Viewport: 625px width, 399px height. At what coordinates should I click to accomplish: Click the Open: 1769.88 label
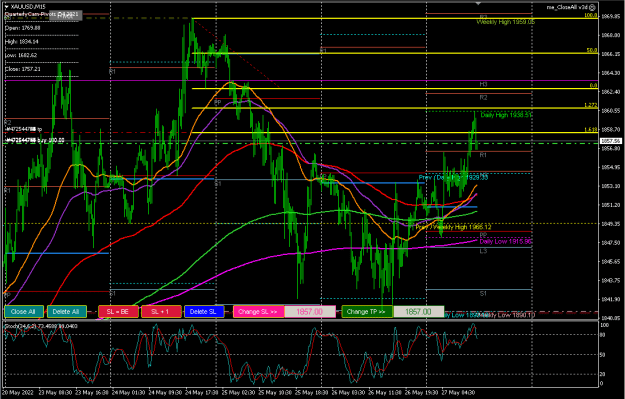click(23, 28)
